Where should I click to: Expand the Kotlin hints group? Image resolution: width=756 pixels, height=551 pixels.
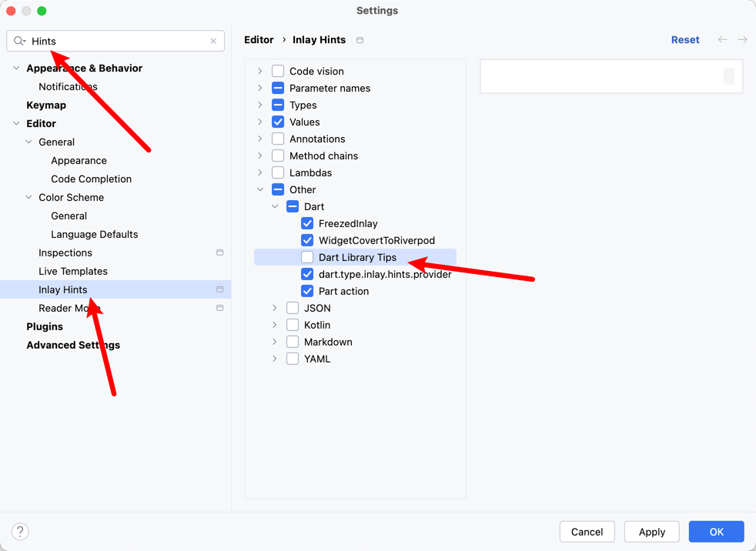point(275,325)
